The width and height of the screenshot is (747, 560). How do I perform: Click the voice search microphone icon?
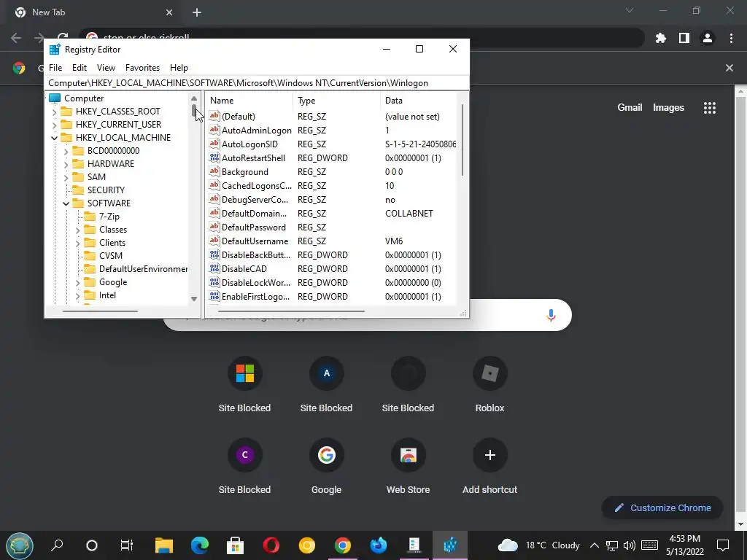(x=551, y=315)
